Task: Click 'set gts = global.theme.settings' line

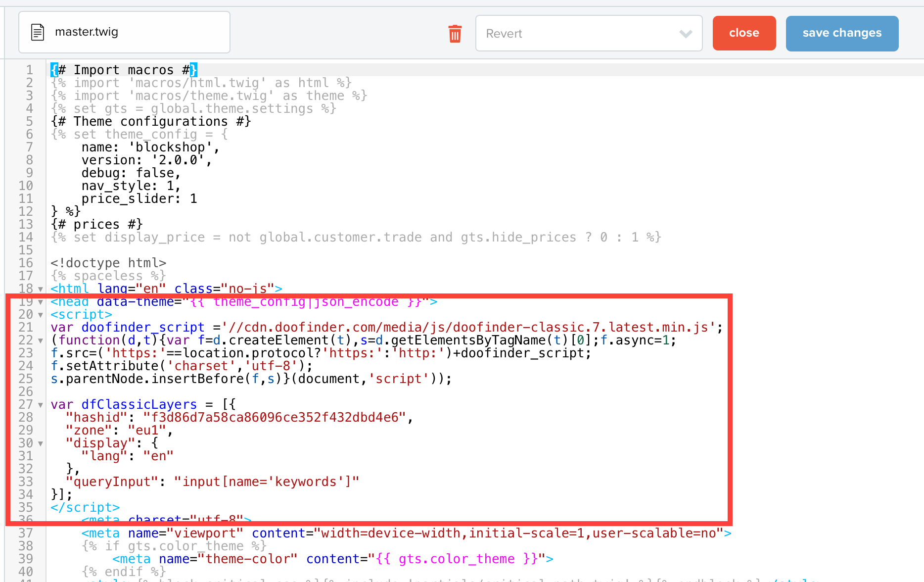Action: click(193, 108)
